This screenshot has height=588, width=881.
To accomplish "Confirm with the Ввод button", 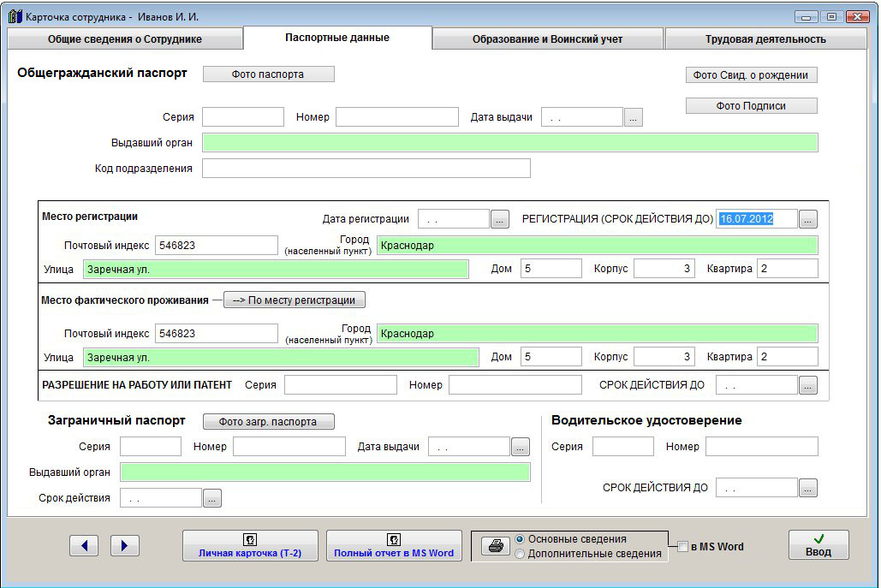I will (x=818, y=545).
